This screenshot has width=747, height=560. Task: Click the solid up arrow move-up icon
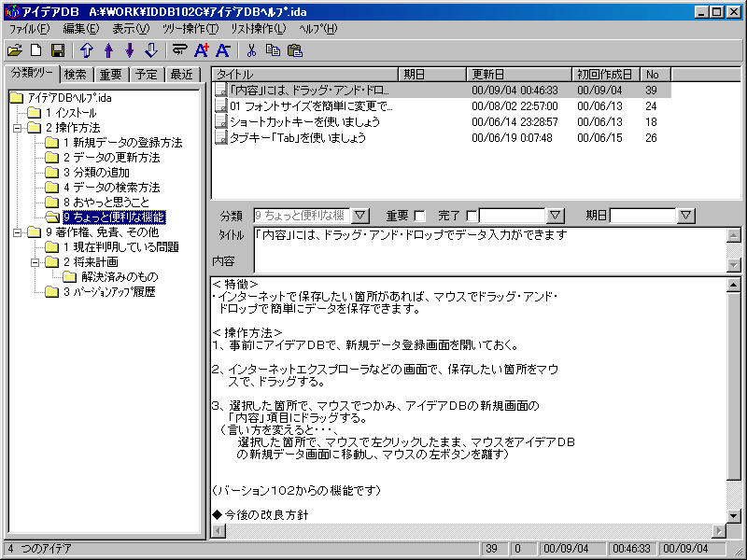[x=108, y=50]
